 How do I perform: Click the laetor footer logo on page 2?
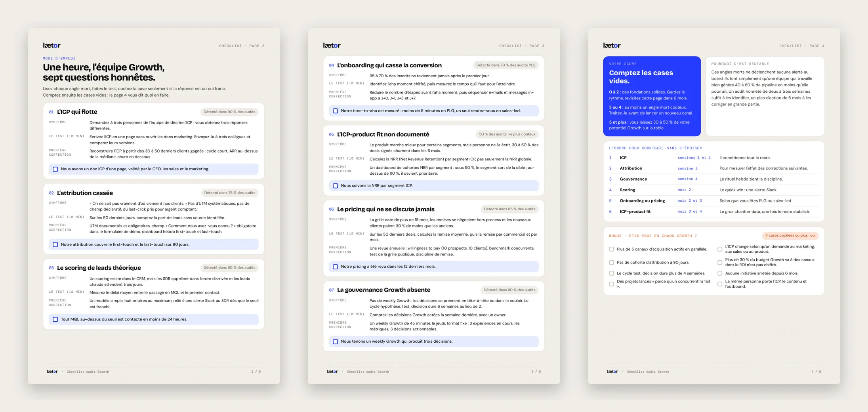[52, 372]
